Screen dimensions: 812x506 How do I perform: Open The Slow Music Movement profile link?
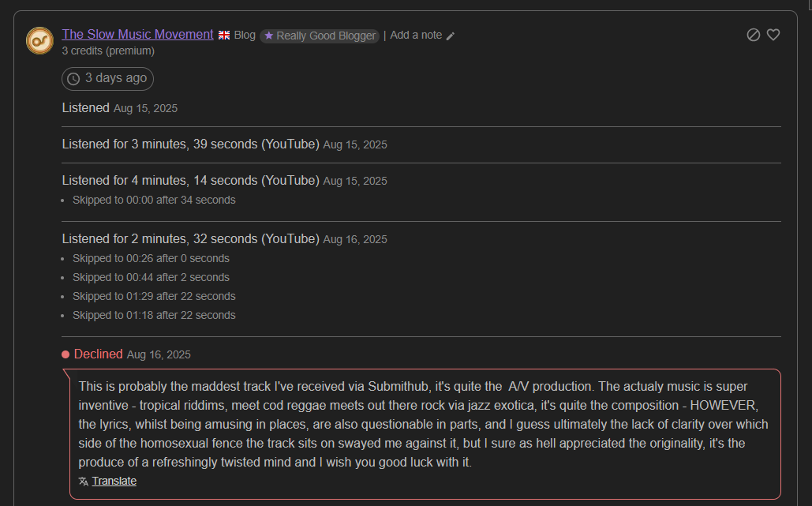tap(137, 34)
